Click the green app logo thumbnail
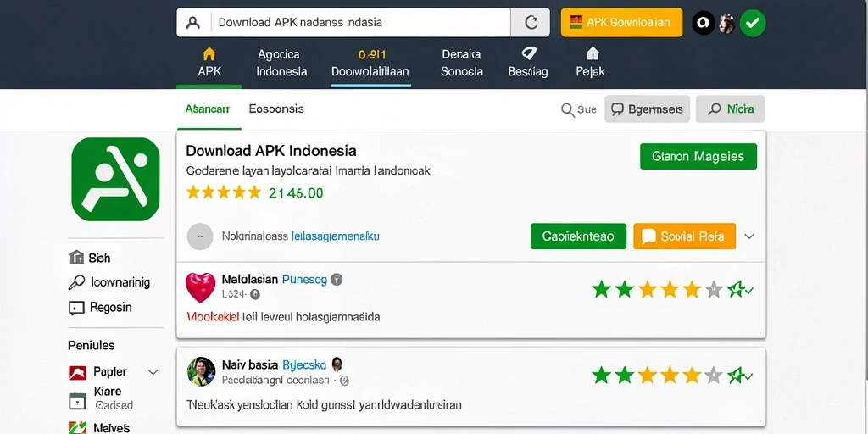The image size is (868, 434). coord(115,180)
